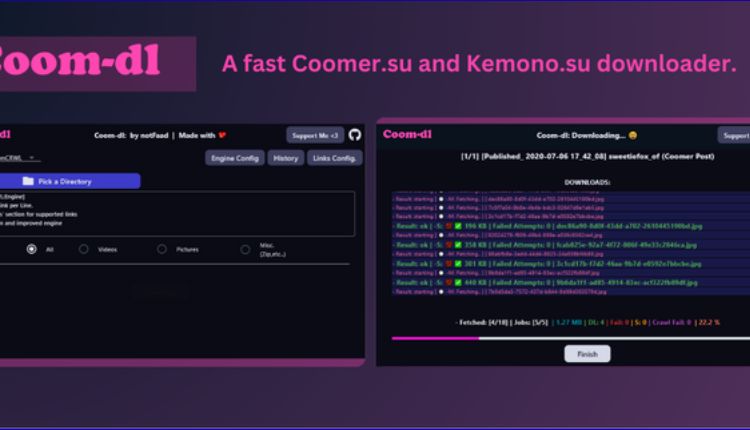Click red icon in the 440 KB row
750x430 pixels.
coord(449,283)
